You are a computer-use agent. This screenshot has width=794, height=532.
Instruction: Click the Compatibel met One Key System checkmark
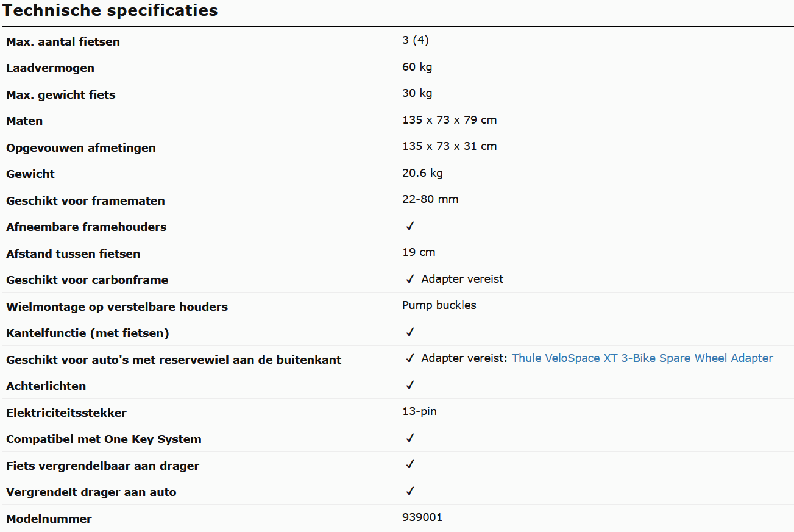point(410,438)
